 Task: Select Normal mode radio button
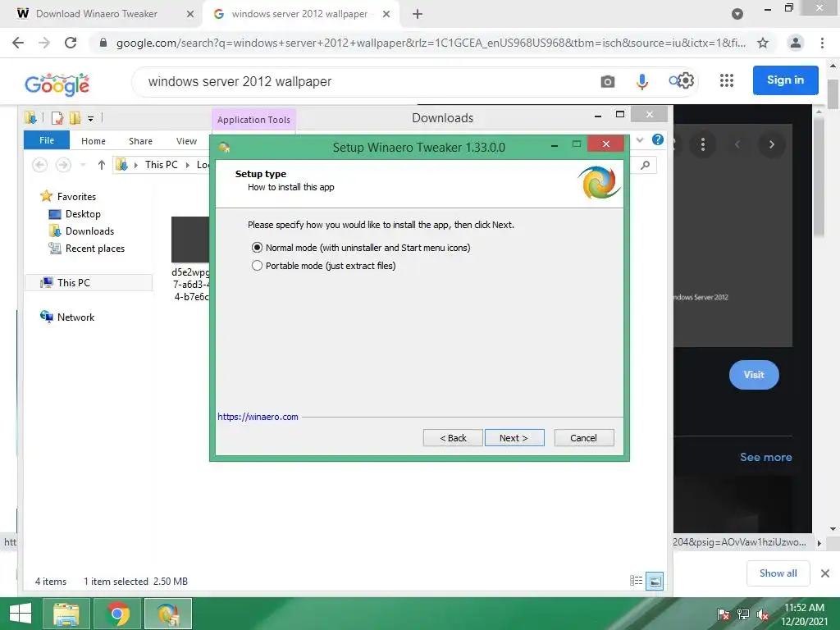(257, 248)
